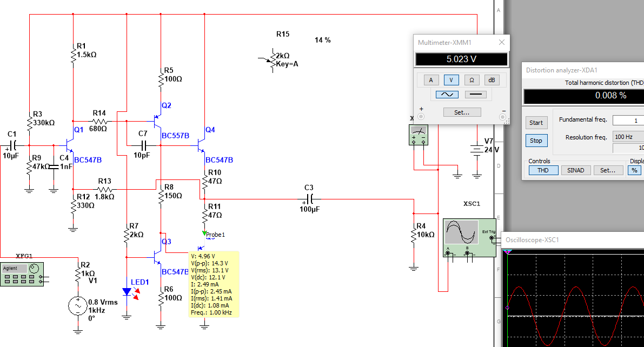
Task: Select transistor Q4 BC547B symbol
Action: pos(201,145)
